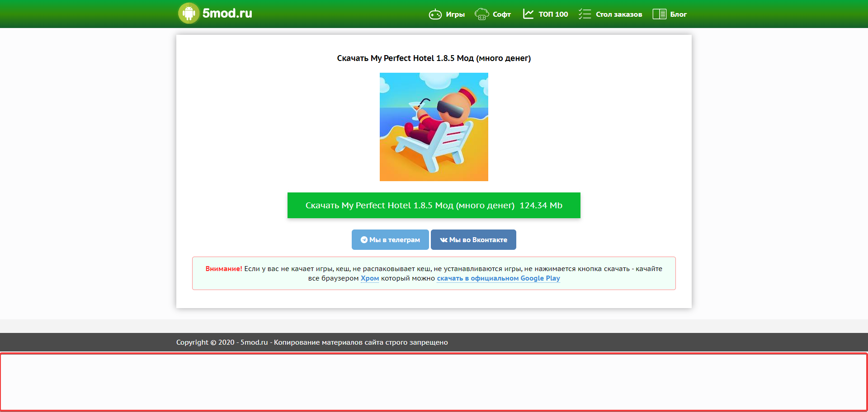This screenshot has height=412, width=868.
Task: Open the Игры section
Action: point(455,14)
